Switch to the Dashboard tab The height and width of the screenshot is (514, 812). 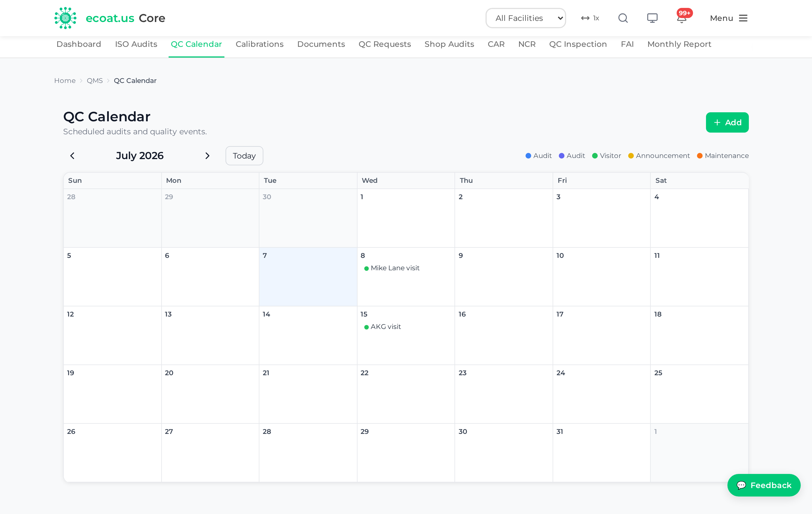point(79,44)
